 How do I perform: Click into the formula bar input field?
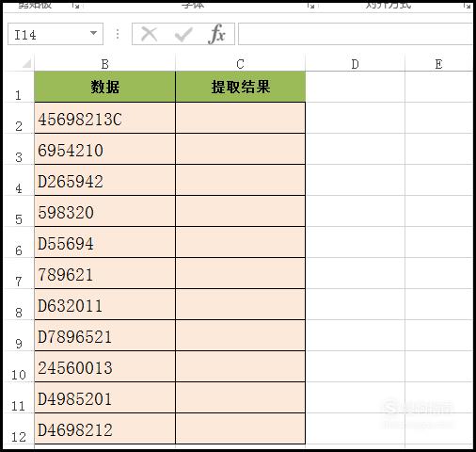point(356,34)
